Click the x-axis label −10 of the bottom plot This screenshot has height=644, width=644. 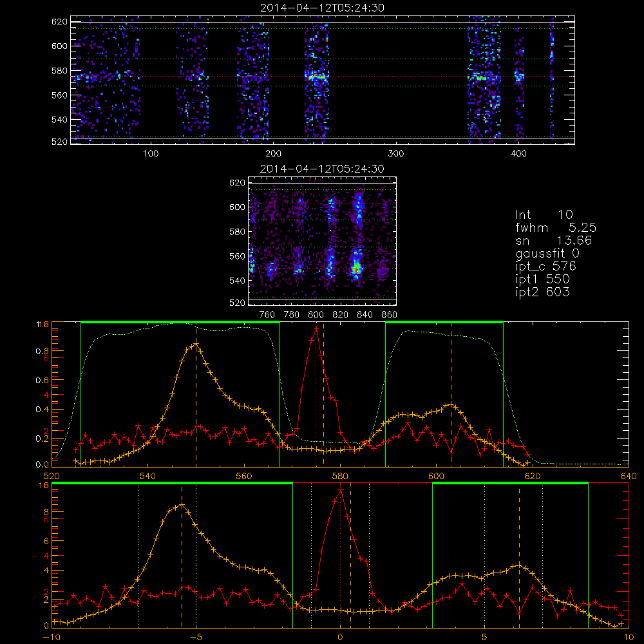coord(52,638)
